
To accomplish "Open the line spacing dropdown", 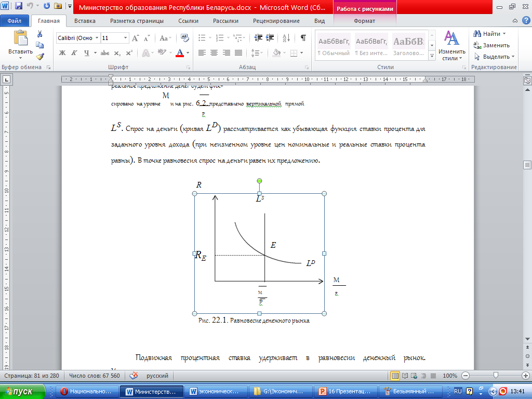I will 257,53.
